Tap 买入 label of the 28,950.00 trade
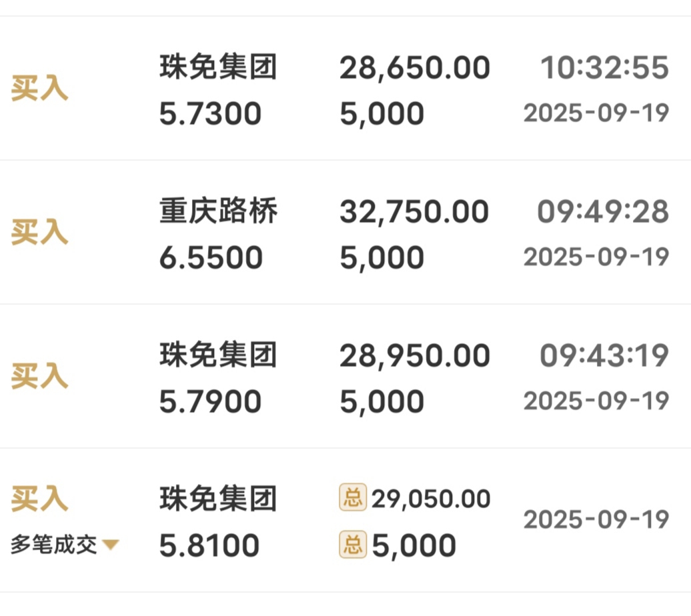The width and height of the screenshot is (691, 616). click(x=39, y=376)
